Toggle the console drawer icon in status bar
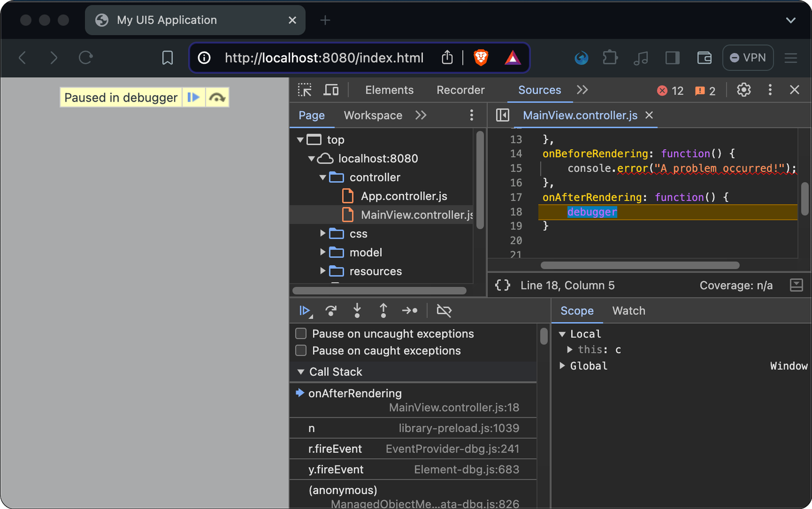 click(796, 285)
